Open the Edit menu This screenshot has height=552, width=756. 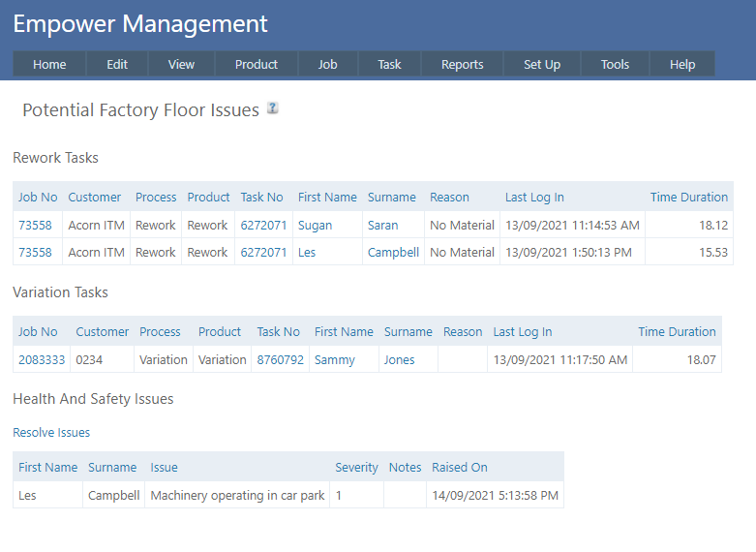[x=117, y=64]
